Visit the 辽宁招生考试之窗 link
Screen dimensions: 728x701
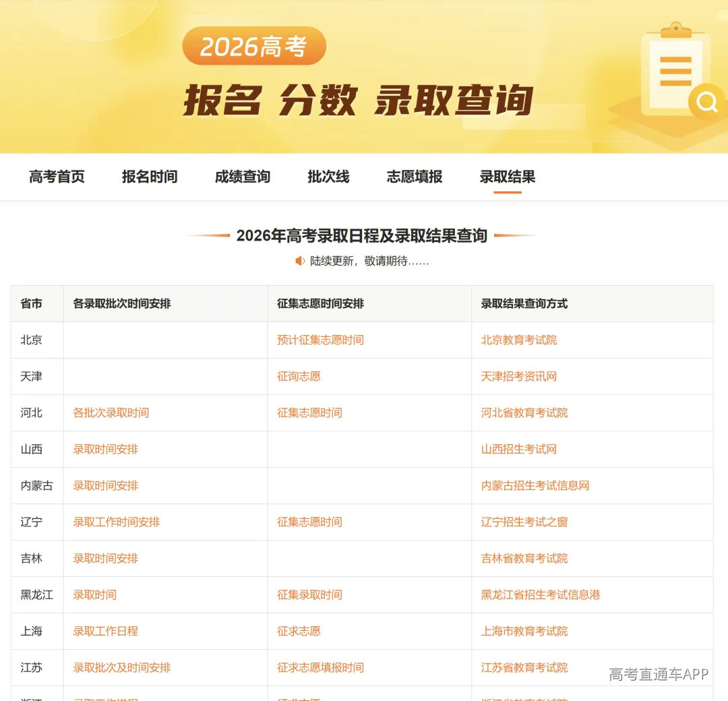pyautogui.click(x=524, y=522)
